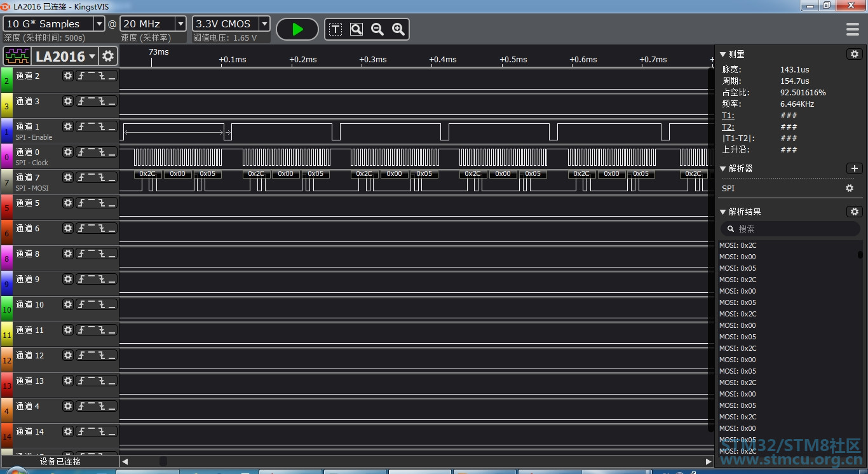Open settings gear for 通道 13
The width and height of the screenshot is (868, 474).
(x=68, y=381)
